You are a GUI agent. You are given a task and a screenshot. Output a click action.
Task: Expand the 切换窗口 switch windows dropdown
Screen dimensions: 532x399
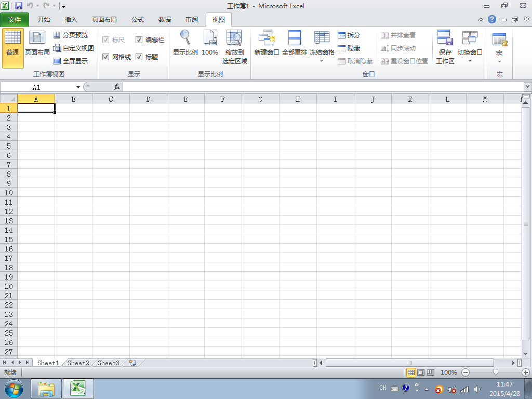point(470,61)
